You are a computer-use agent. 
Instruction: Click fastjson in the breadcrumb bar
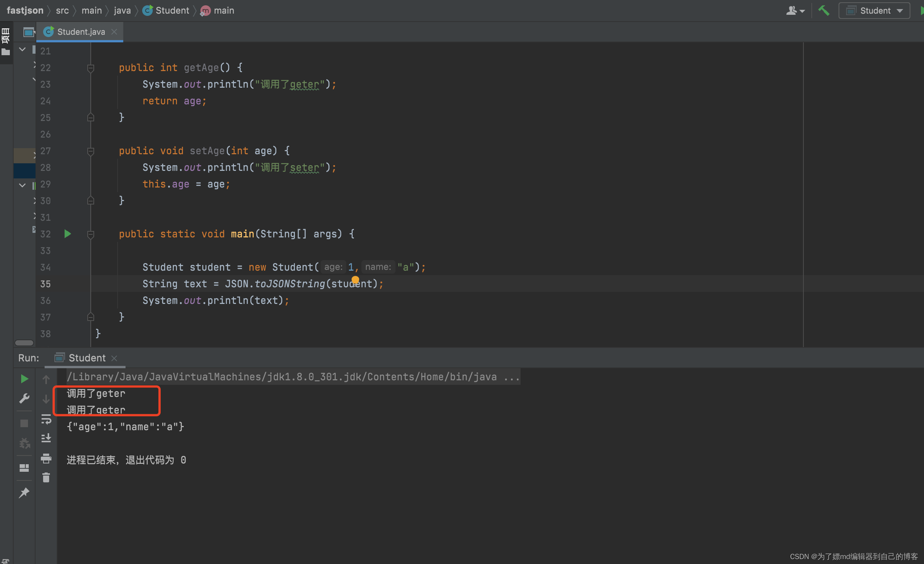pyautogui.click(x=25, y=10)
